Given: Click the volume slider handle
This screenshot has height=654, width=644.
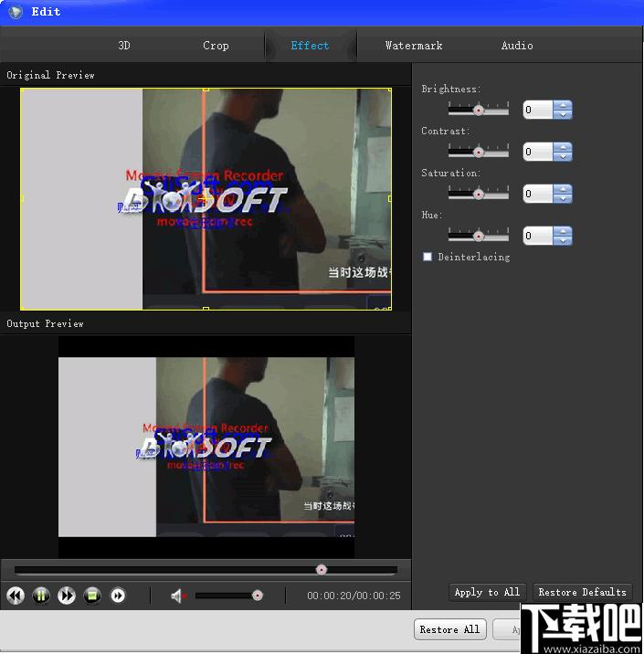Looking at the screenshot, I should [x=258, y=596].
